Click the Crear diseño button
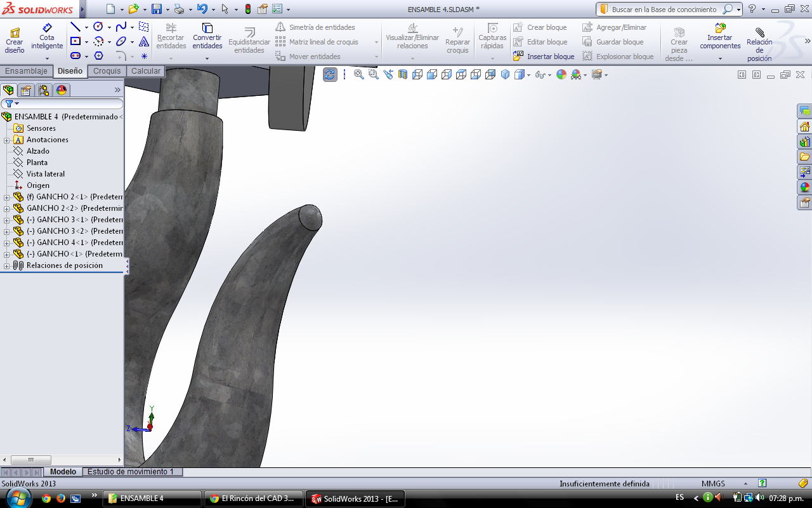 click(x=14, y=40)
